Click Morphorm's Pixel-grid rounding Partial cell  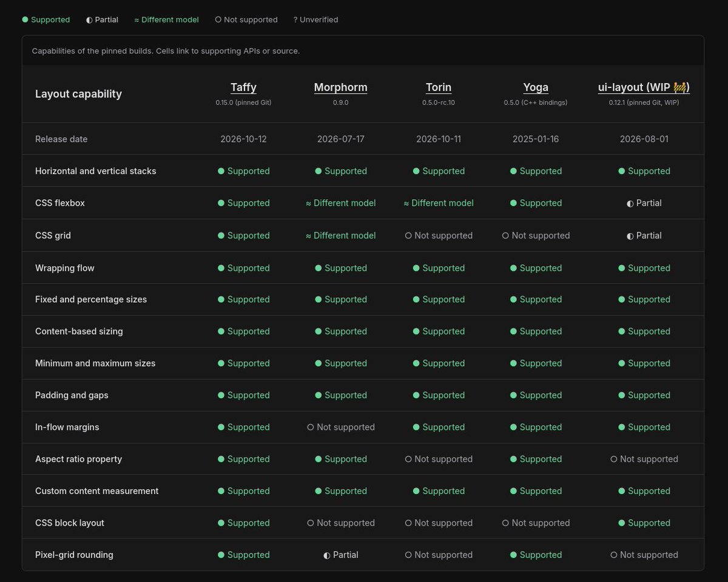[340, 555]
